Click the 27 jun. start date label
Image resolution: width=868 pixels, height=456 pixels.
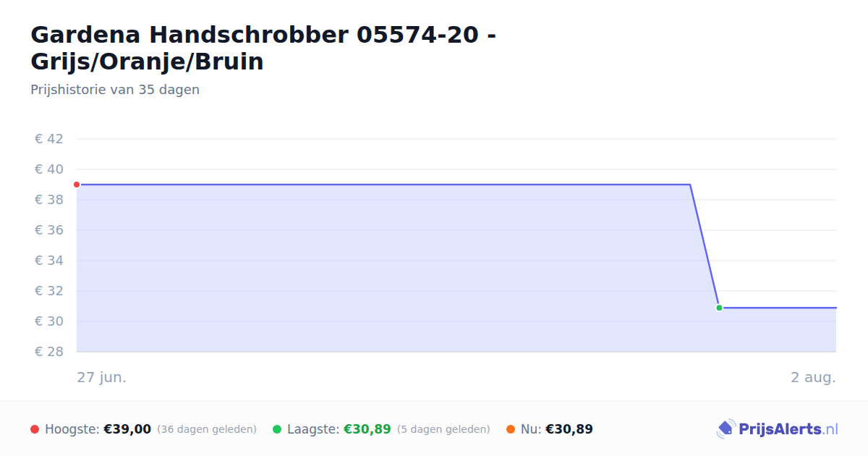(x=102, y=377)
